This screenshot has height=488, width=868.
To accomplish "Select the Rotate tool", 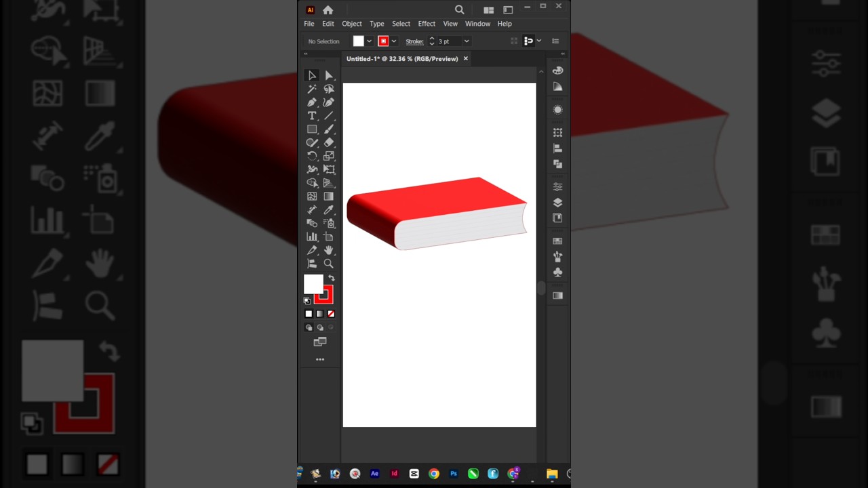I will click(x=312, y=156).
